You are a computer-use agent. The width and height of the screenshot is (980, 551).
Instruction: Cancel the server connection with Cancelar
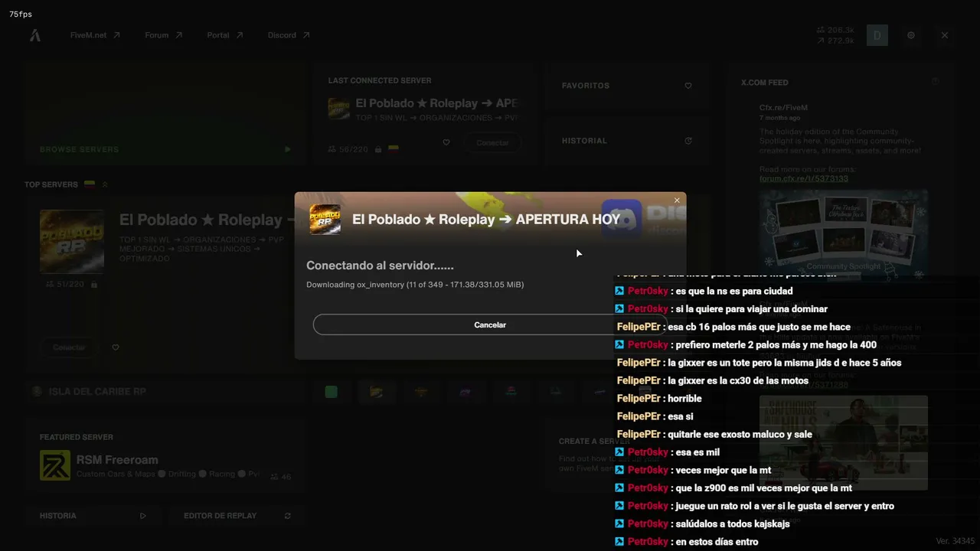pyautogui.click(x=490, y=324)
